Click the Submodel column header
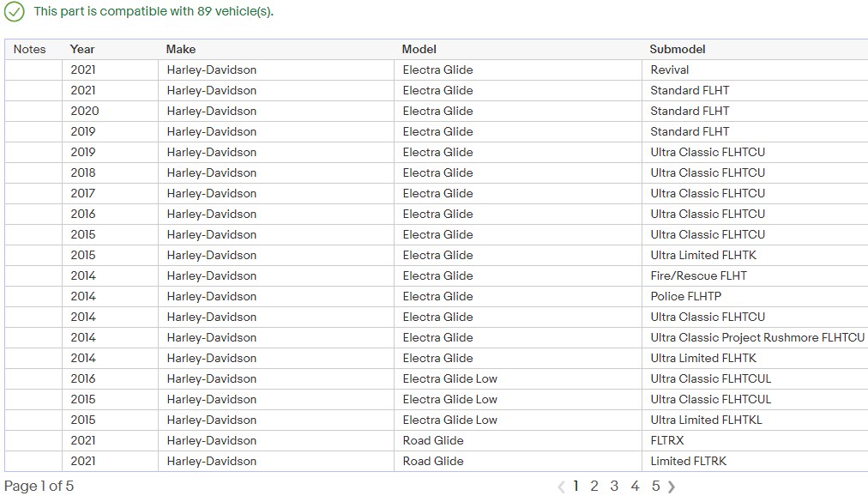Viewport: 868px width, 496px height. [x=678, y=49]
